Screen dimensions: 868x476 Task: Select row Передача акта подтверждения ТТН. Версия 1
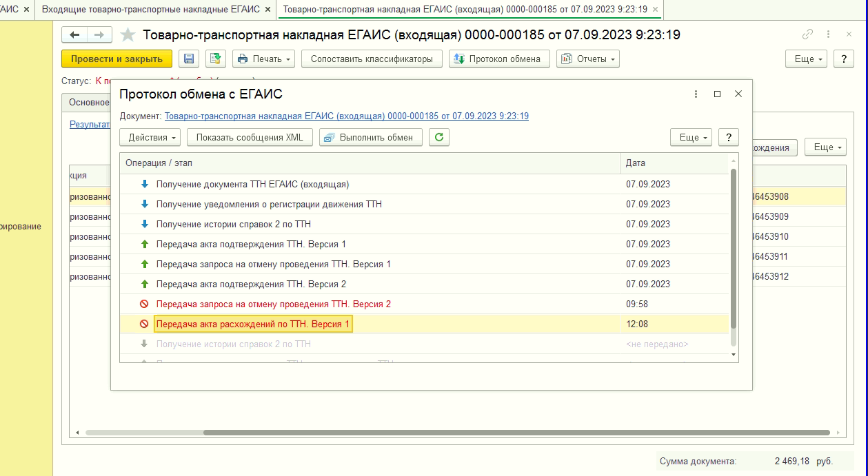[425, 244]
